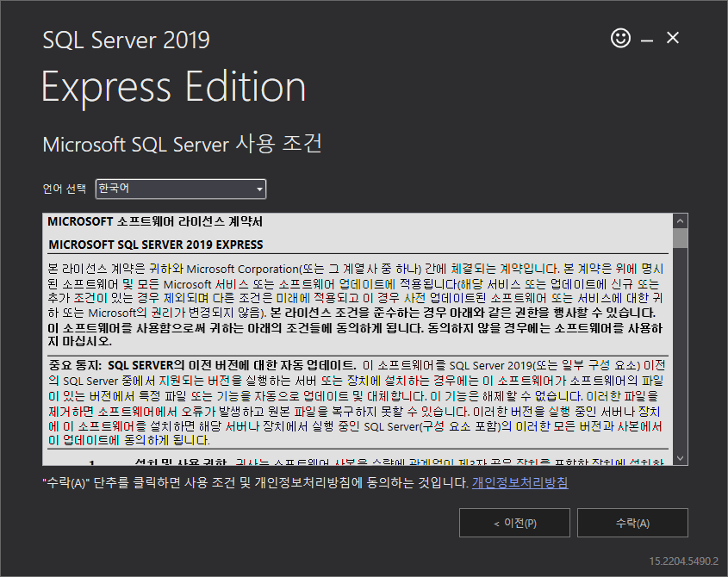728x577 pixels.
Task: Click the license scrollbar down arrow
Action: (680, 458)
